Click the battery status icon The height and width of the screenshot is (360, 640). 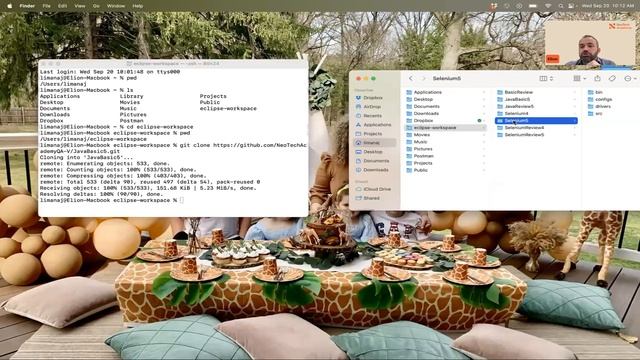(x=533, y=6)
